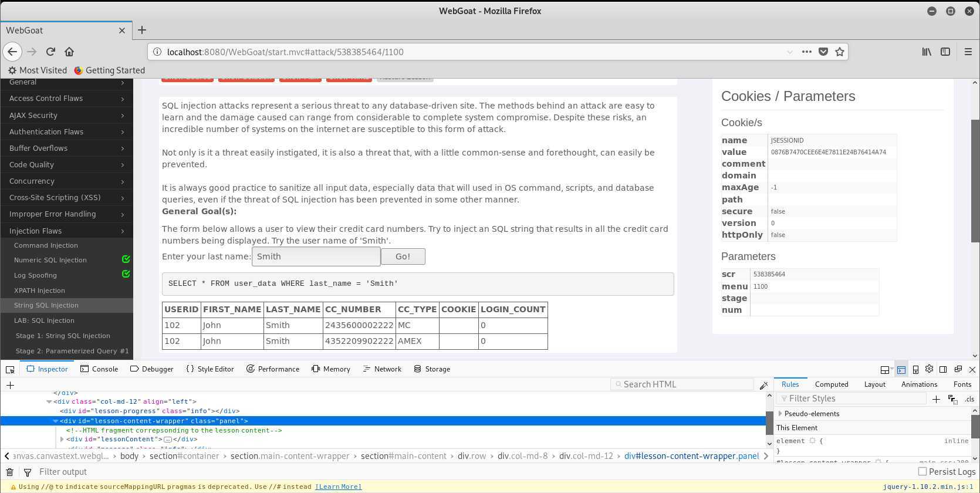Screen dimensions: 980x493
Task: Collapse the Injection Flaws category
Action: (x=66, y=231)
